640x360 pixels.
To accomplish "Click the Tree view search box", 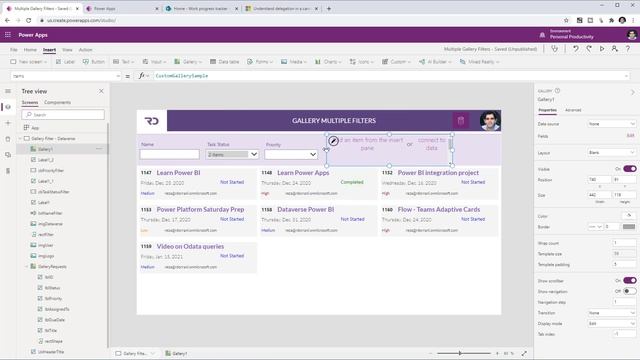I will pyautogui.click(x=63, y=115).
